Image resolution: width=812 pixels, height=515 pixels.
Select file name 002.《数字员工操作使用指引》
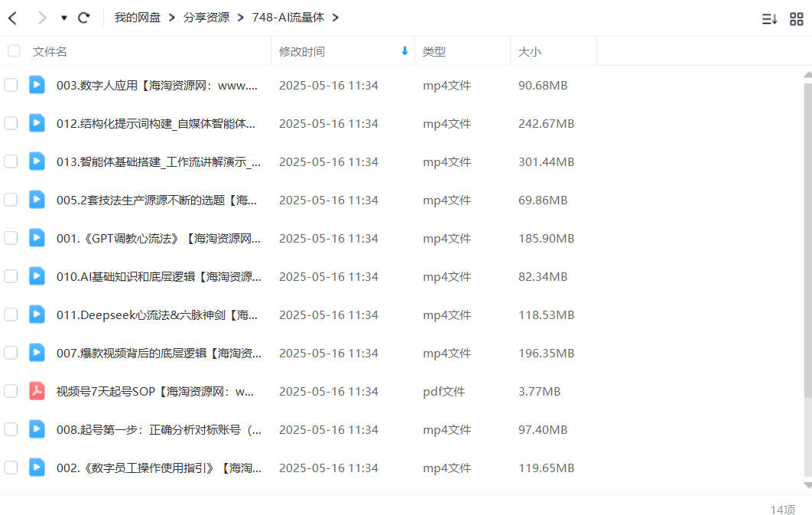[159, 468]
